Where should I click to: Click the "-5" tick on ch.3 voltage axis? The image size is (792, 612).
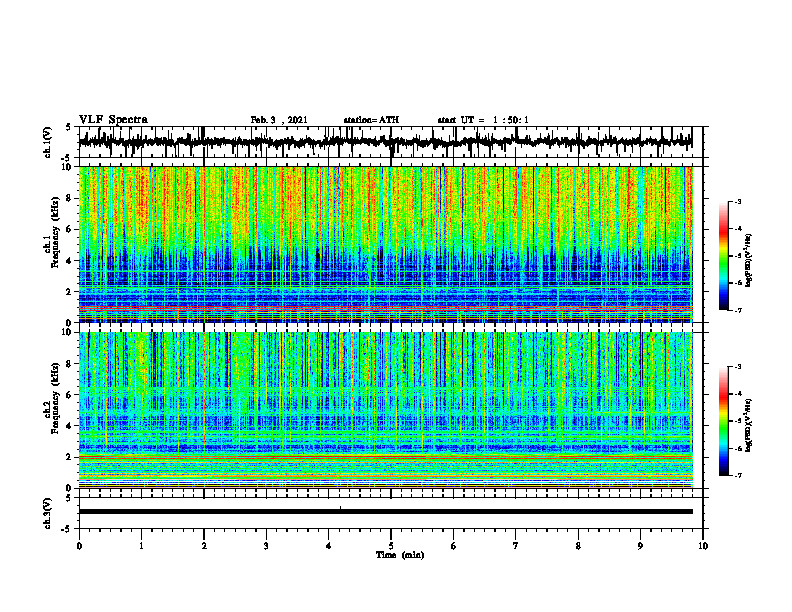68,529
